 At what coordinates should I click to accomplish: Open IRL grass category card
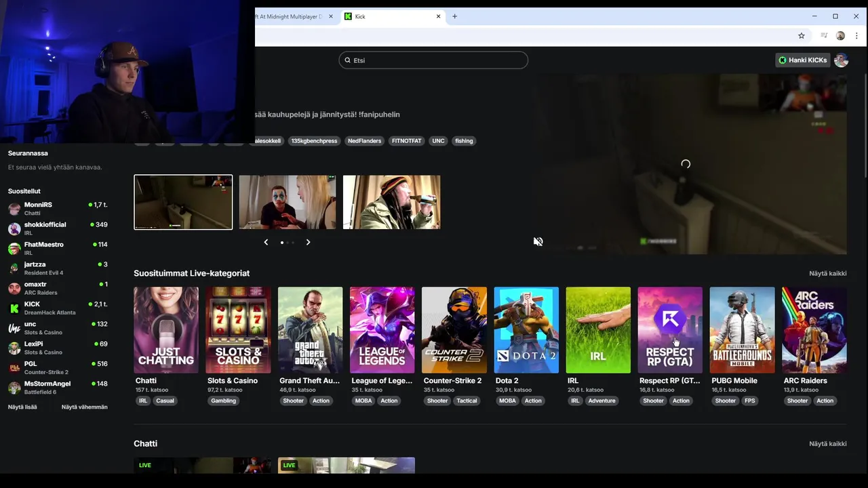tap(598, 330)
